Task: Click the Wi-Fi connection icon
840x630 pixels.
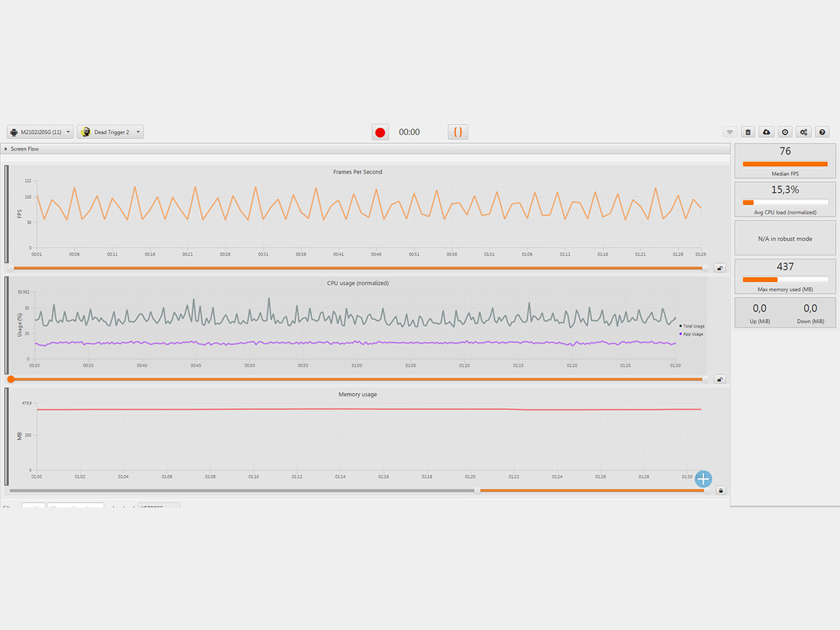Action: [x=729, y=132]
